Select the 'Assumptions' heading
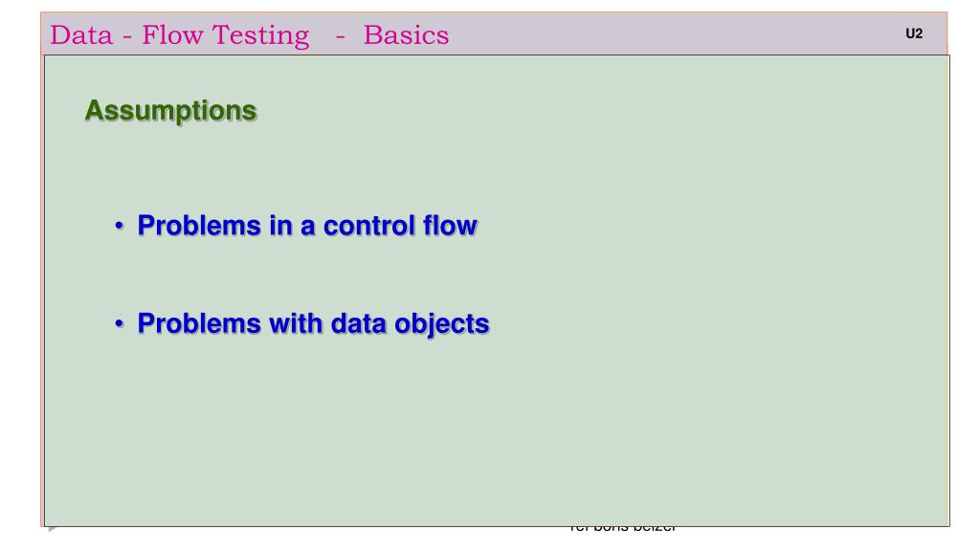Screen dimensions: 980x551 pos(170,111)
